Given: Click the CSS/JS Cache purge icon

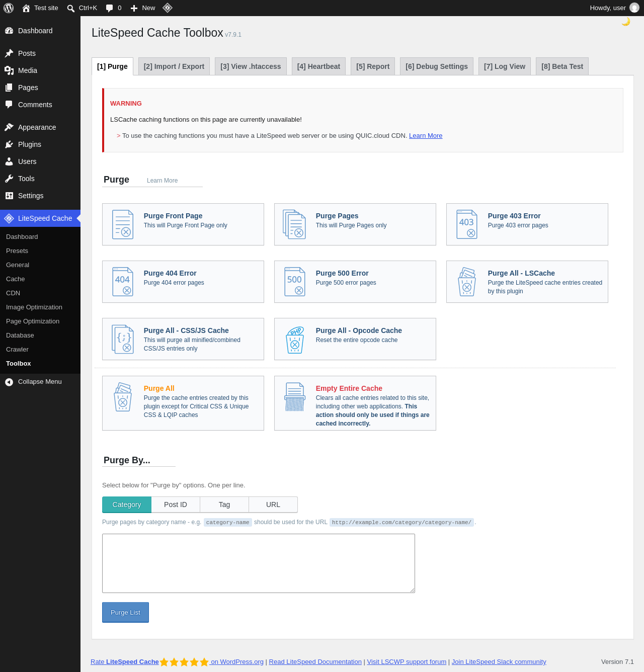Looking at the screenshot, I should [x=123, y=339].
